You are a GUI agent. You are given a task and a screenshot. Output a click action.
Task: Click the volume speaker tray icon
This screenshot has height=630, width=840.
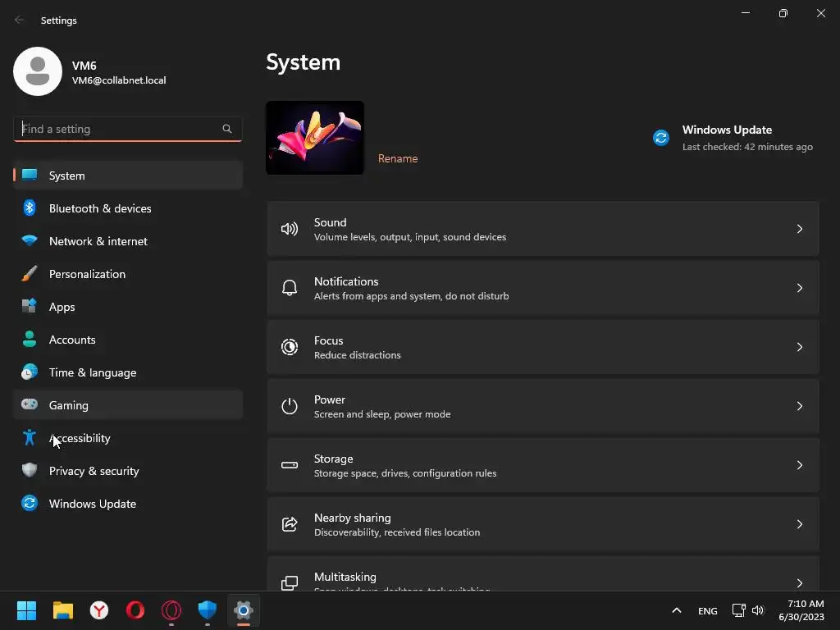pyautogui.click(x=758, y=610)
